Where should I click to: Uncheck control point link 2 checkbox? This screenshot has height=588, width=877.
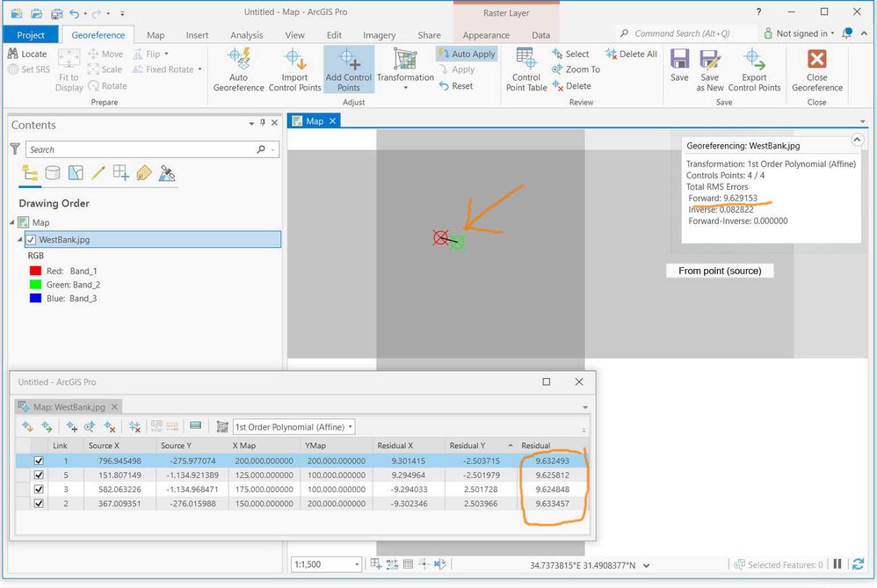pos(39,504)
